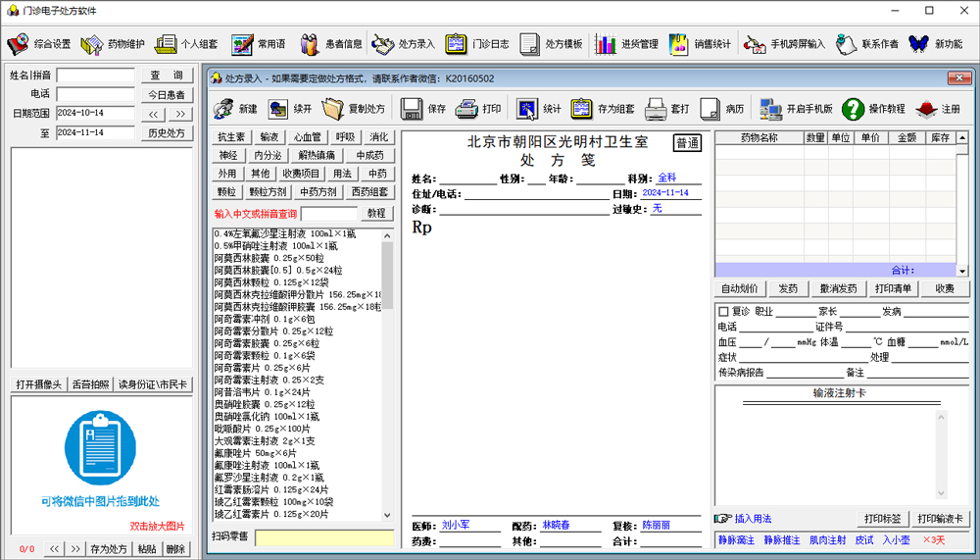Click scroll-down arrow of drug table

[x=961, y=270]
